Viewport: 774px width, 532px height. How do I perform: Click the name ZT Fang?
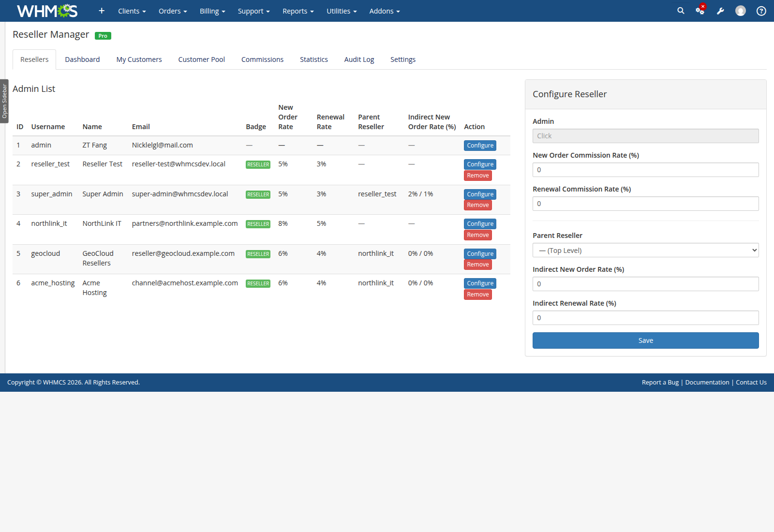(94, 145)
